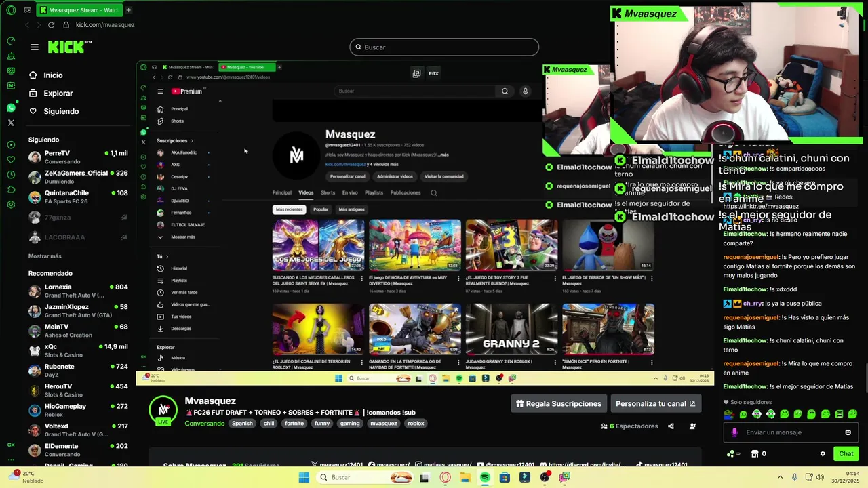This screenshot has height=488, width=868.
Task: Open Extensions cube icon in Opera sidebar
Action: click(11, 190)
